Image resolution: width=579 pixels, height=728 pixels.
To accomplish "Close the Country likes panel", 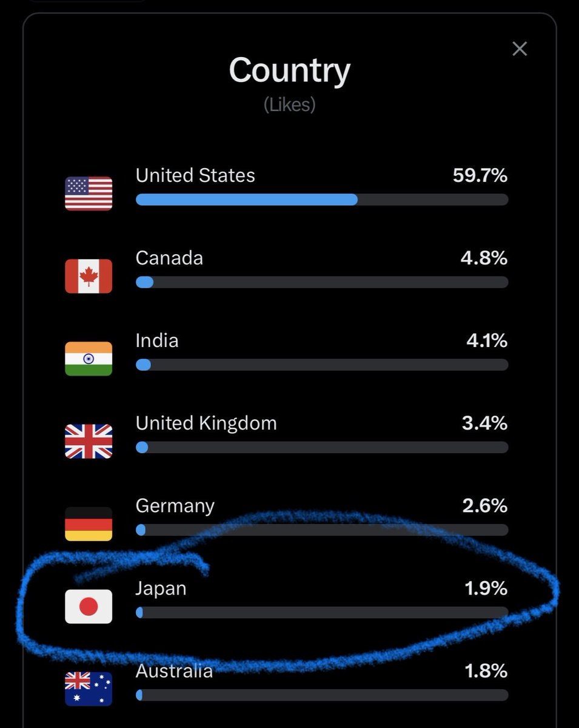I will click(x=520, y=49).
